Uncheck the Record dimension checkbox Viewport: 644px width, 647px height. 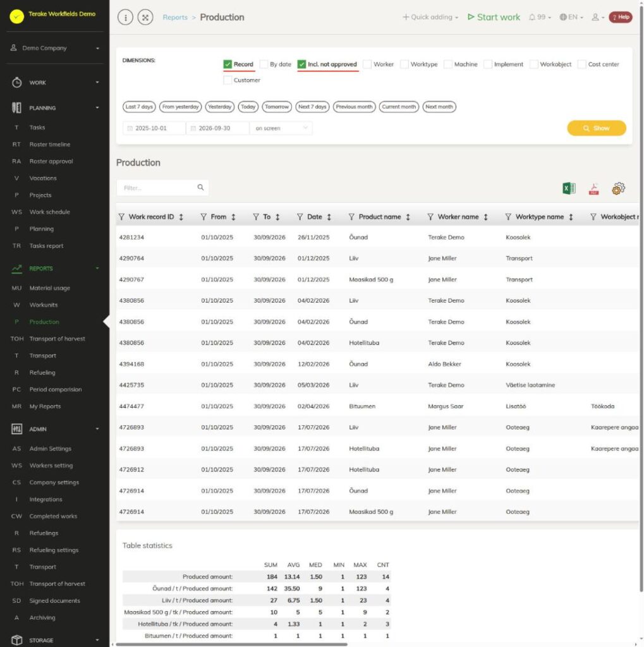point(228,64)
